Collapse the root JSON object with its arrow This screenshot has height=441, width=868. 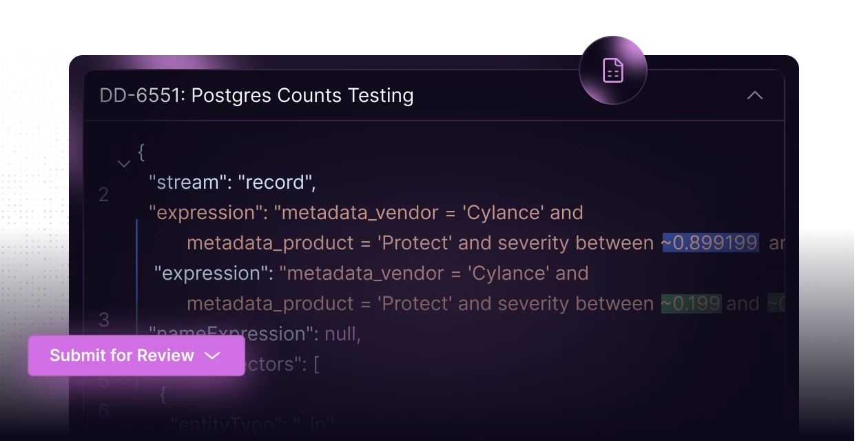click(x=124, y=164)
